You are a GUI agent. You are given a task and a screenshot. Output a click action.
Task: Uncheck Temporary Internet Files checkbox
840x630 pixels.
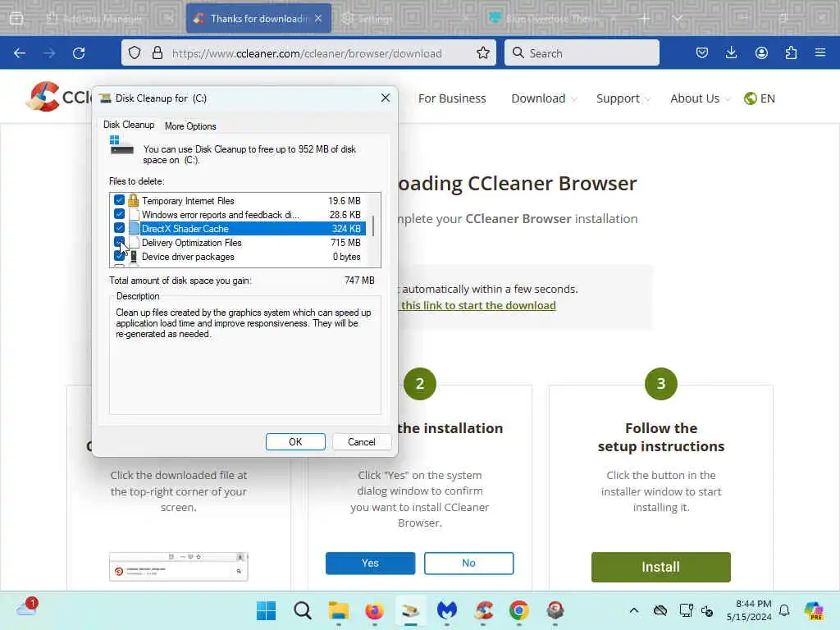pos(119,200)
